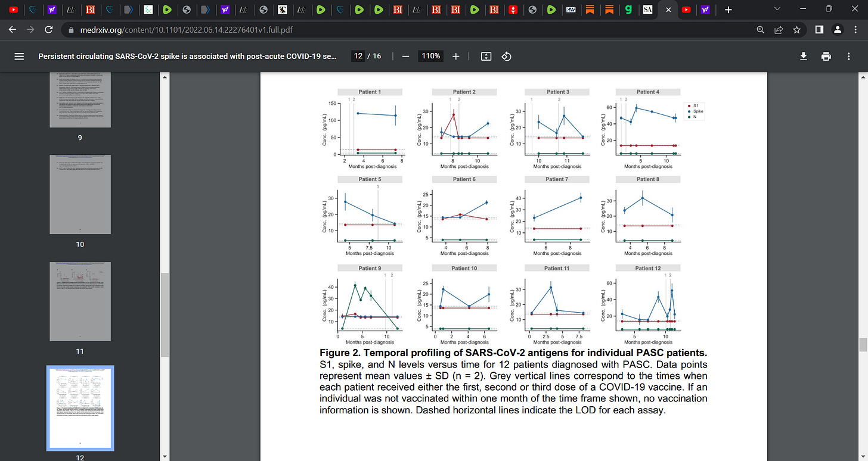Bookmark this tab with the star
This screenshot has width=868, height=461.
(796, 29)
